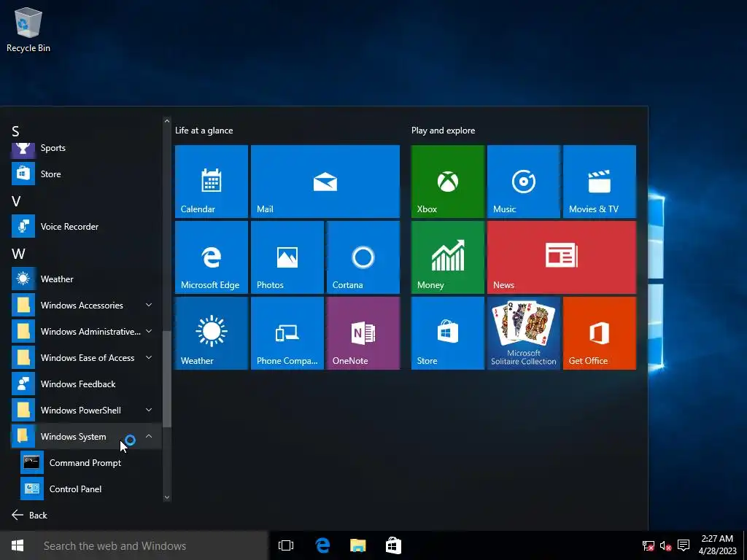The width and height of the screenshot is (747, 560).
Task: Open the Xbox tile
Action: click(448, 182)
